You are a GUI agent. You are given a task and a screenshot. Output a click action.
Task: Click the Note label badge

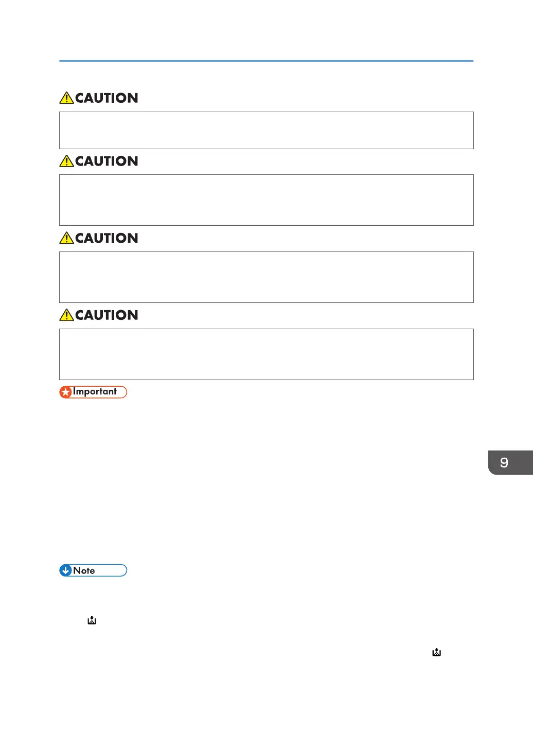(x=93, y=570)
